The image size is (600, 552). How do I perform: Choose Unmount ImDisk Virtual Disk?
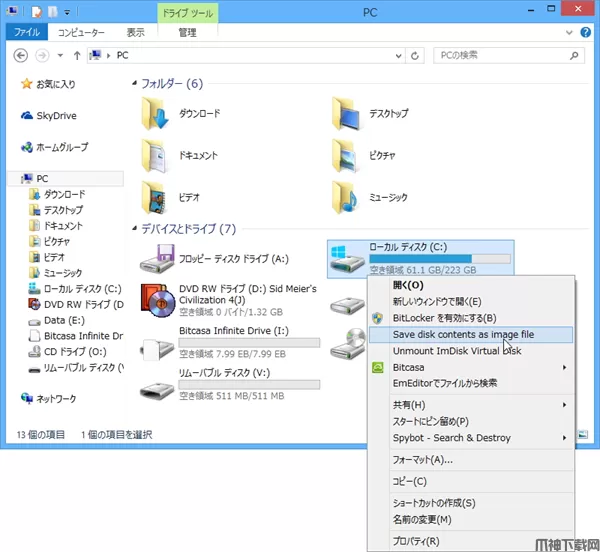pos(471,351)
